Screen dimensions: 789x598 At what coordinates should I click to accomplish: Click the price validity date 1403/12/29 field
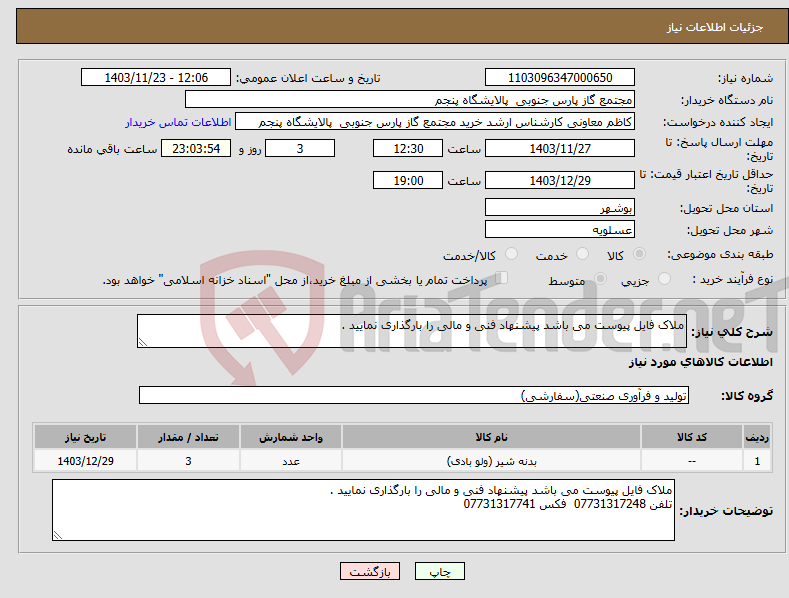tap(560, 180)
